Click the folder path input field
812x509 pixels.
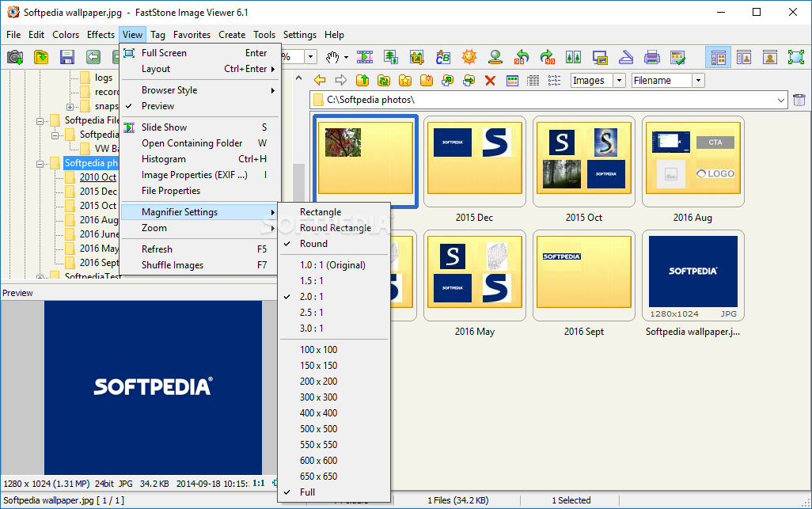click(x=549, y=100)
